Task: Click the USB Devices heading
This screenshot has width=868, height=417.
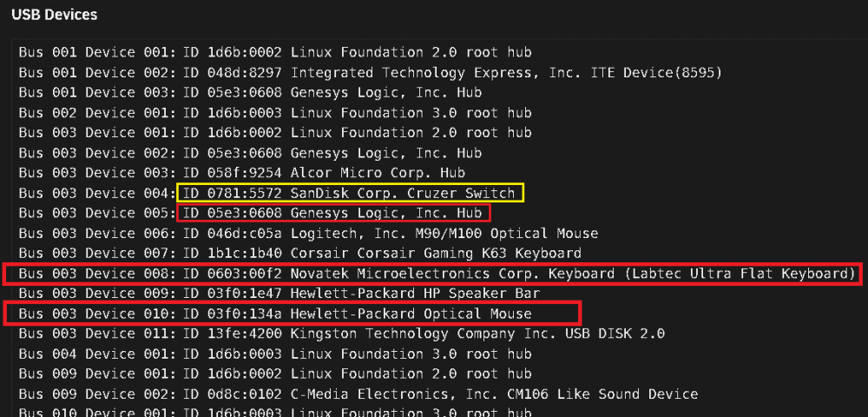Action: (54, 15)
